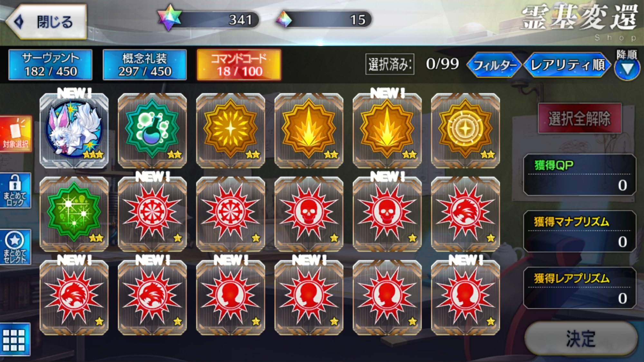Click the rainbow mana prism star icon
The image size is (644, 362).
point(169,18)
